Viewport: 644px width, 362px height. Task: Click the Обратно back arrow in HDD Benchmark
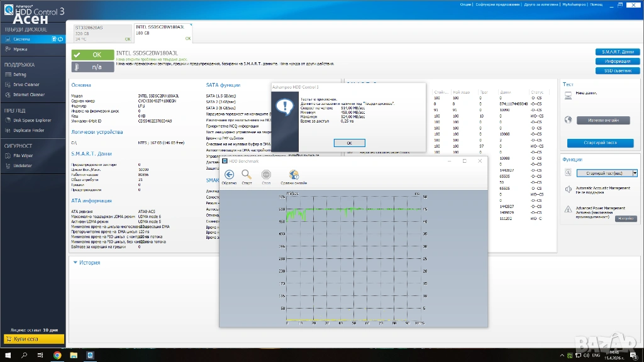click(x=230, y=175)
